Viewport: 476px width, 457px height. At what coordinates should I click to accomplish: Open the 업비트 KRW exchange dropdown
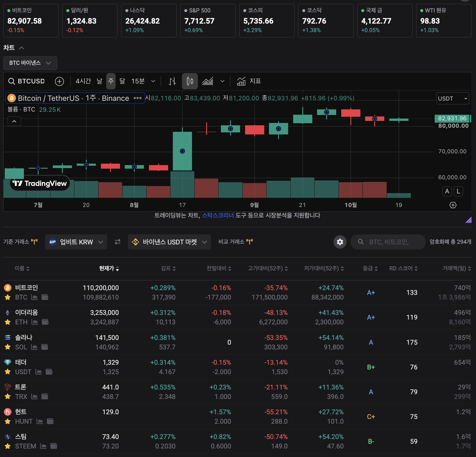(x=76, y=242)
